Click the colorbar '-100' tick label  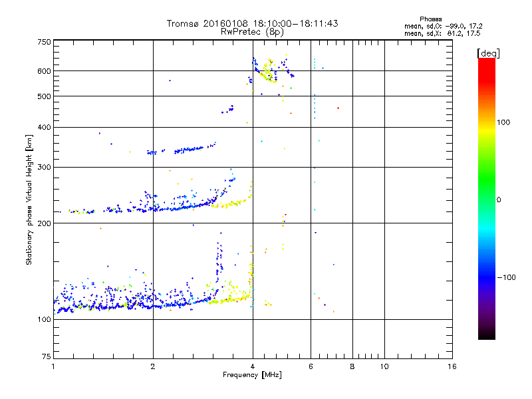click(x=506, y=277)
